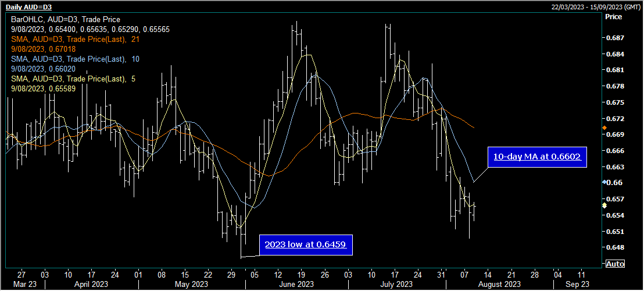644x291 pixels.
Task: Click the 0.684 price axis label
Action: tap(615, 54)
